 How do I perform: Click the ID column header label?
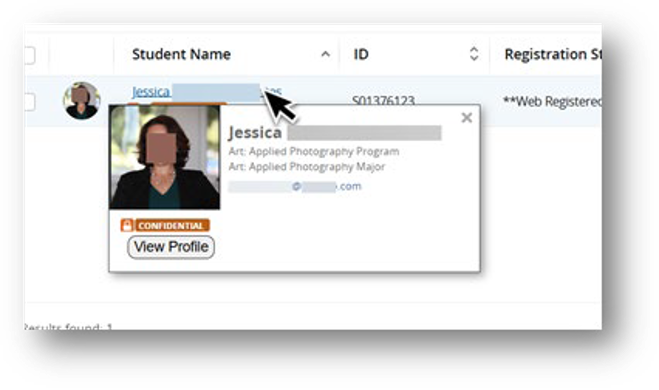pos(361,54)
